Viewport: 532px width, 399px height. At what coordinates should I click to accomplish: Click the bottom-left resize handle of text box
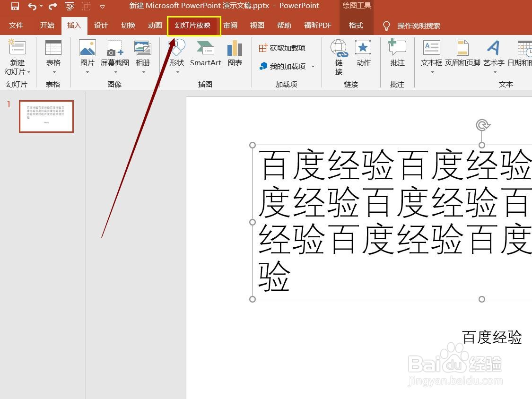click(253, 299)
